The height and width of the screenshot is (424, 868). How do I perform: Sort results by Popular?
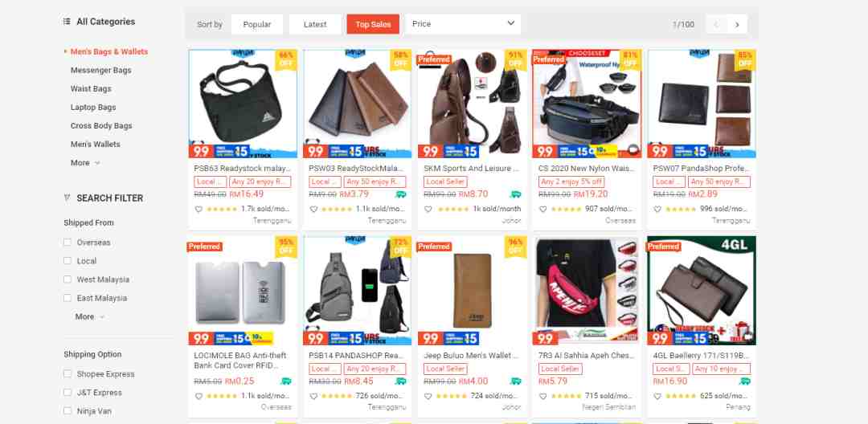[257, 24]
